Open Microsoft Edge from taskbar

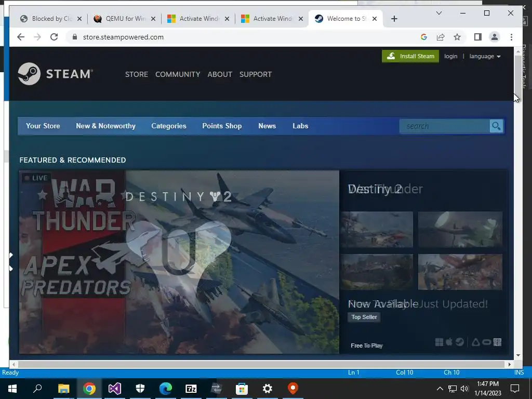(166, 389)
